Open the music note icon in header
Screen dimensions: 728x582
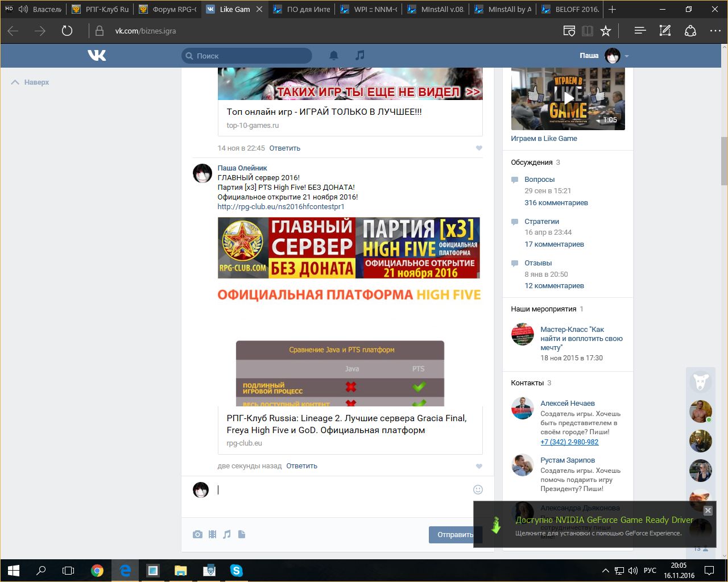point(359,55)
